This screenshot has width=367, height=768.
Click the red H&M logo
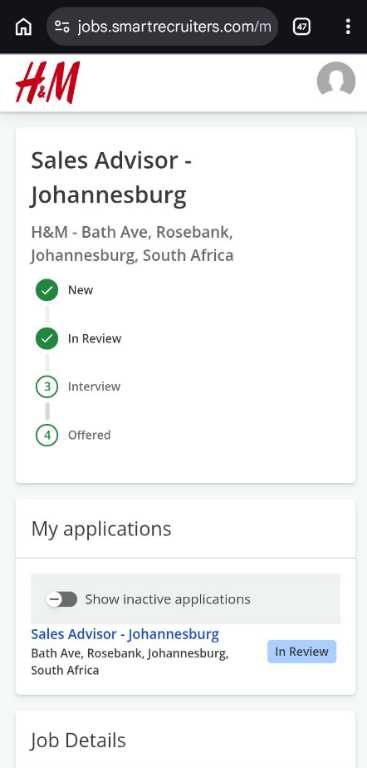coord(48,82)
